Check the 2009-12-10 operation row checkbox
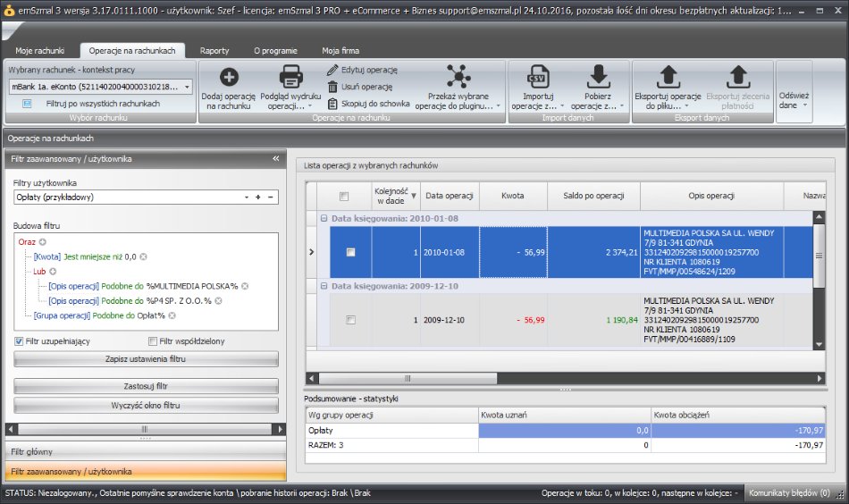The image size is (849, 504). pos(350,320)
